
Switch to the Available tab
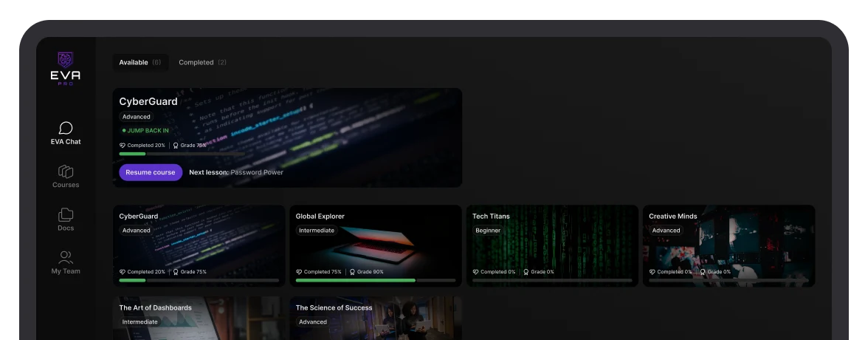(x=140, y=63)
